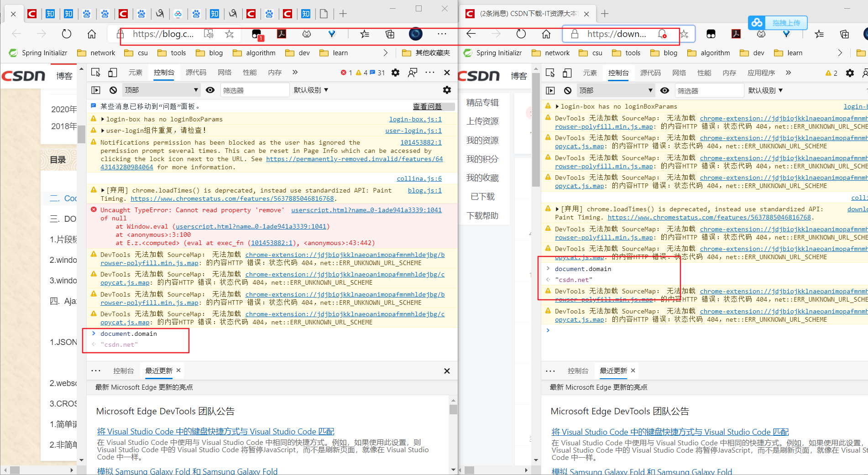The width and height of the screenshot is (868, 475).
Task: Open the user-login.js:1 source link
Action: pos(413,130)
